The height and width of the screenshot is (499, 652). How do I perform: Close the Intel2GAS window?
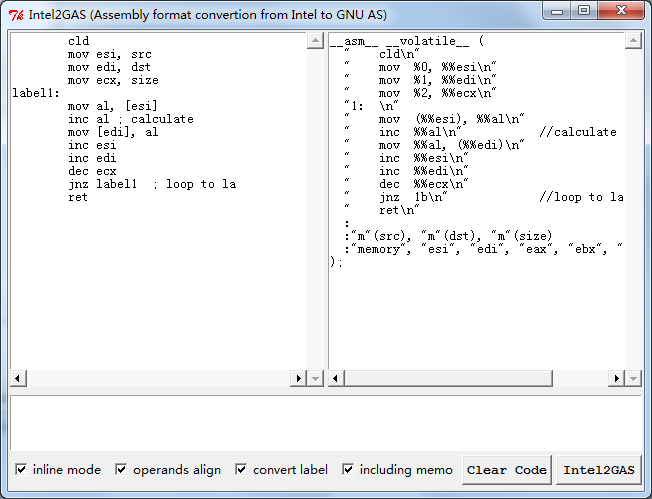pos(621,10)
